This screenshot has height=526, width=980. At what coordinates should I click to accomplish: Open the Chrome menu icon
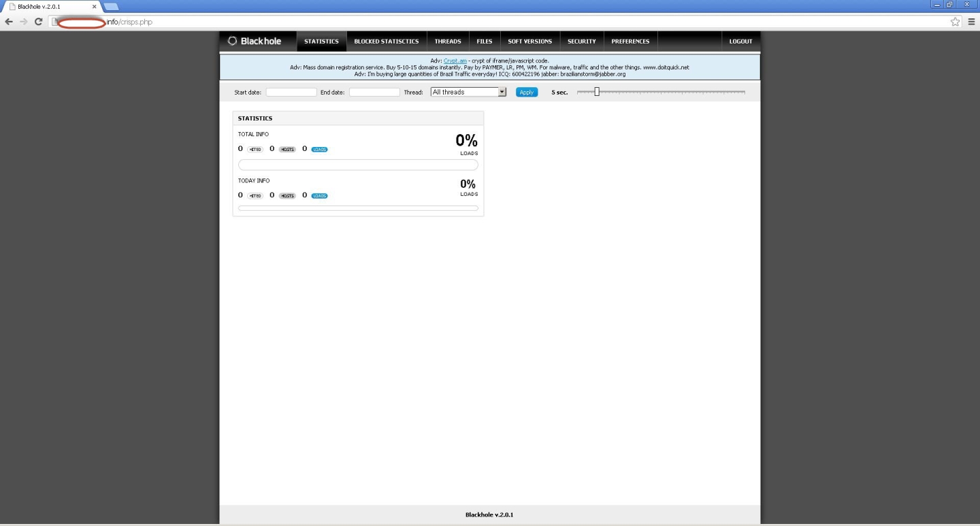(x=971, y=22)
